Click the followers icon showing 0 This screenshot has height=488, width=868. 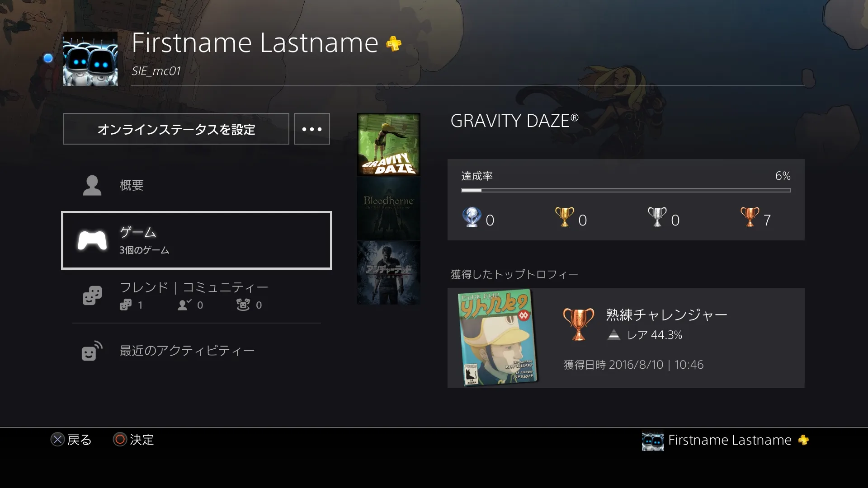pyautogui.click(x=184, y=305)
